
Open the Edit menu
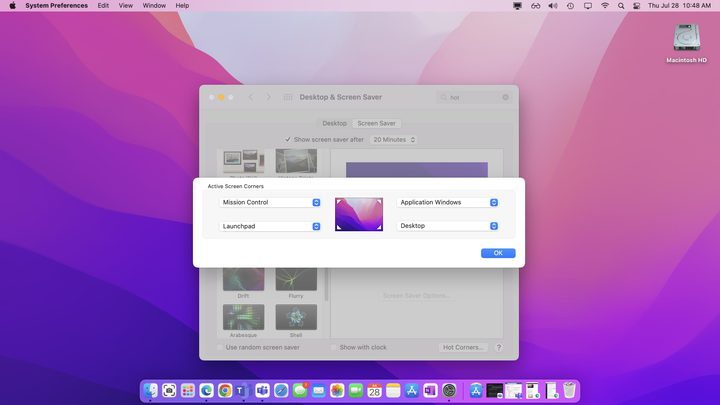tap(103, 6)
